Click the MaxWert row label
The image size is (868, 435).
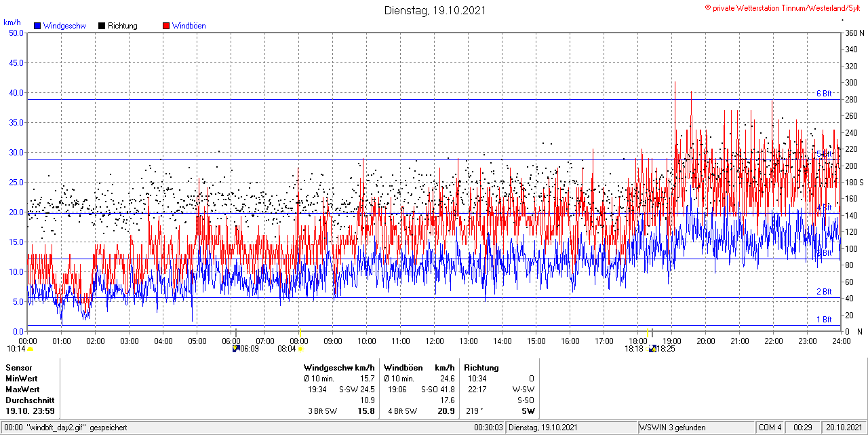click(23, 390)
